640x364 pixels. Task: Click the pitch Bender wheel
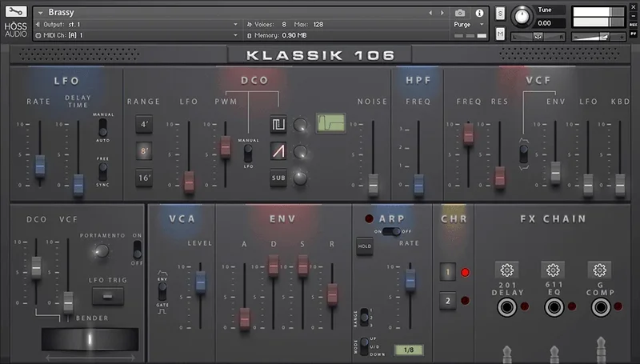pyautogui.click(x=90, y=339)
